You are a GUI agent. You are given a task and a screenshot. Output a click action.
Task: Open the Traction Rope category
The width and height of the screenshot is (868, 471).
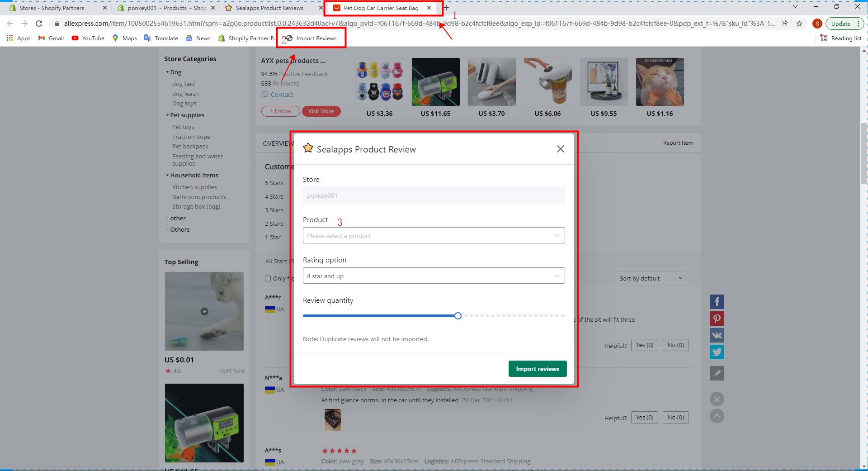(191, 137)
